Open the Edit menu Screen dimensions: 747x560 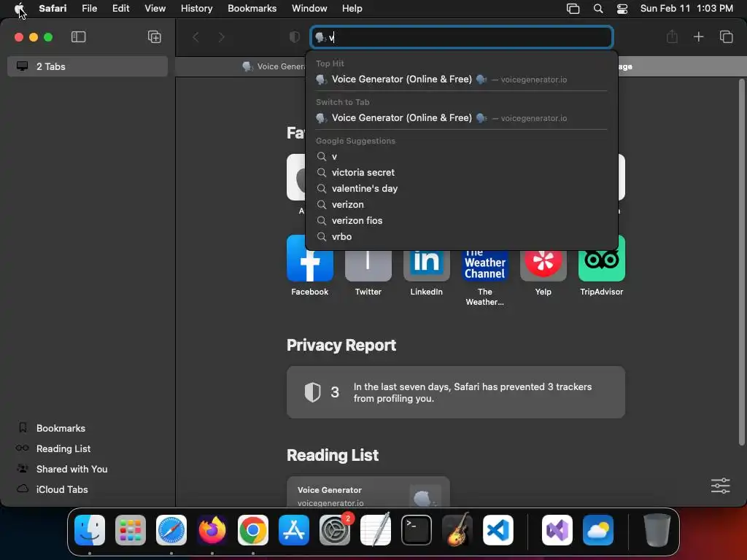click(120, 8)
